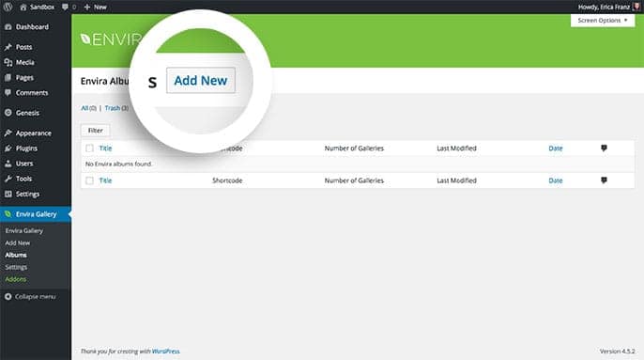Click the Posts pushpin icon
This screenshot has width=644, height=360.
[8, 47]
